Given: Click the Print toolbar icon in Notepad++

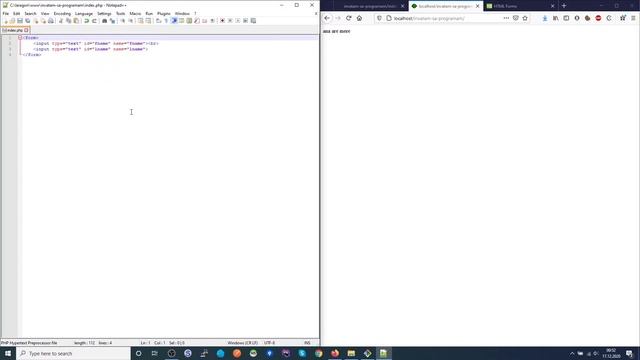Looking at the screenshot, I should point(51,21).
